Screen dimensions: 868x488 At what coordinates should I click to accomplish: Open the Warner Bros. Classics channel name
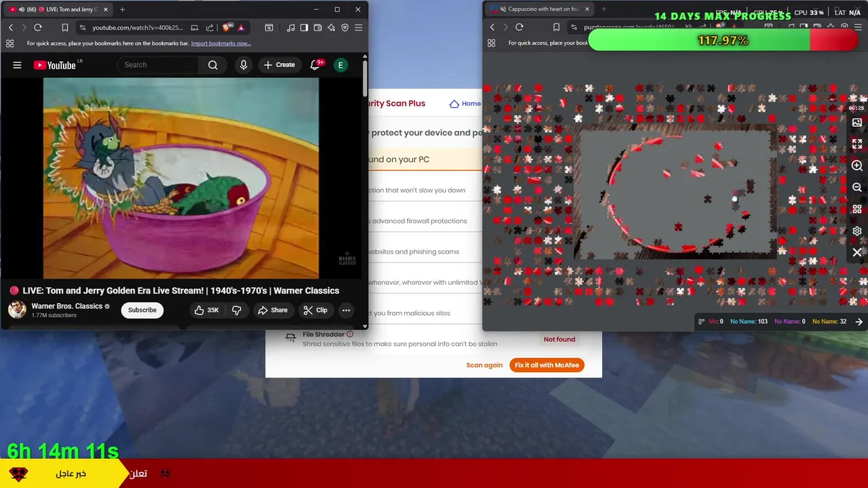(x=67, y=306)
